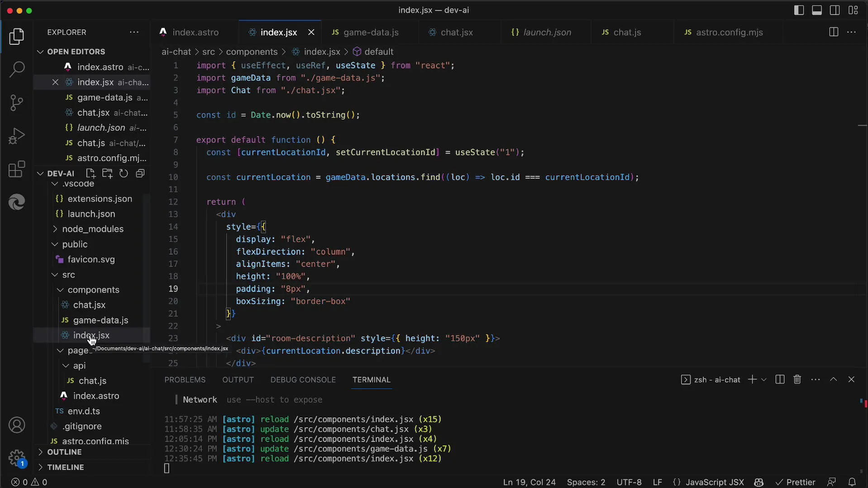This screenshot has height=488, width=868.
Task: Open the Manage settings gear
Action: pyautogui.click(x=17, y=458)
